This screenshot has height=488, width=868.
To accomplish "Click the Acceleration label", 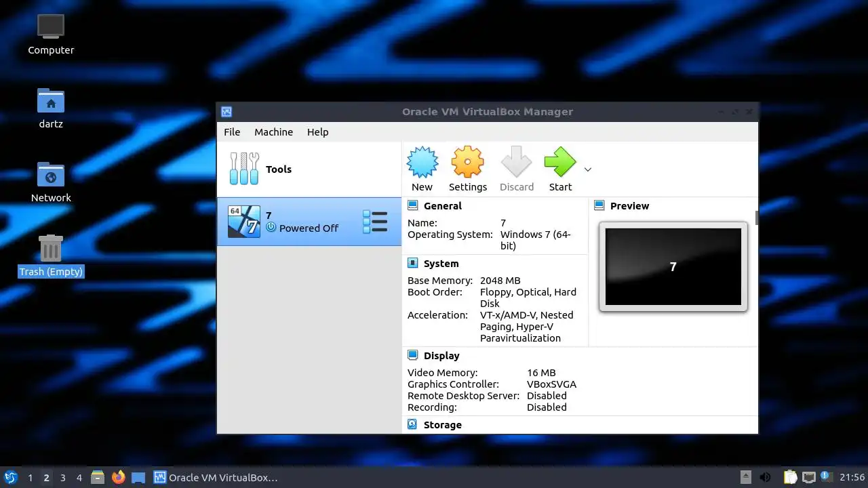I will click(x=437, y=315).
